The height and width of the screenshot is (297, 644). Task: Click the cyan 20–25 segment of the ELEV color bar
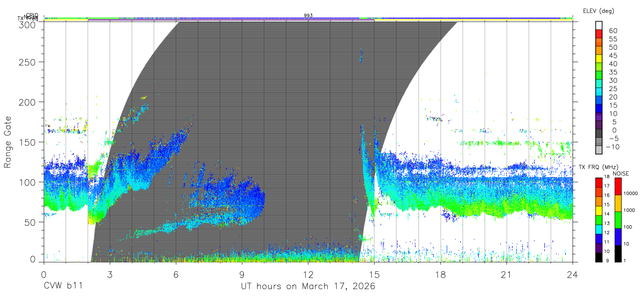598,92
